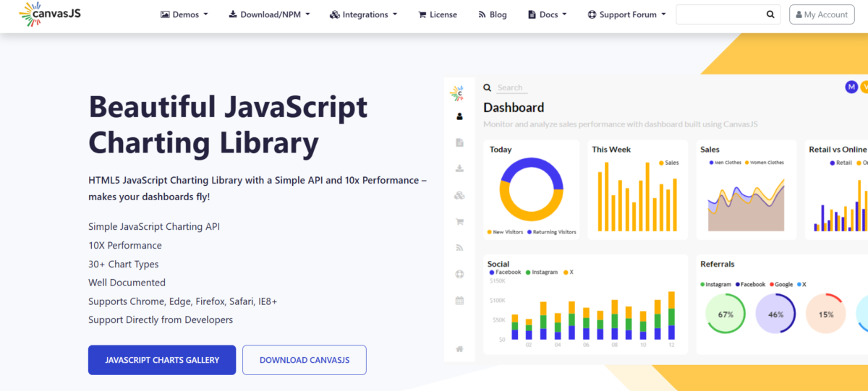This screenshot has width=868, height=391.
Task: Open the Integrations dropdown
Action: click(x=363, y=14)
